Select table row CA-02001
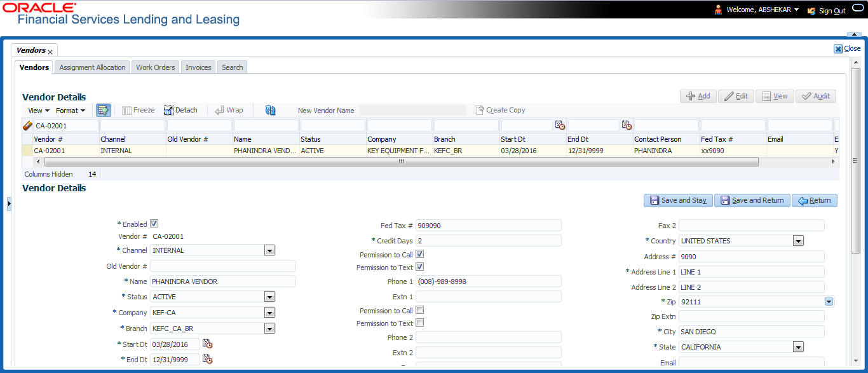Viewport: 868px width, 373px height. tap(429, 151)
